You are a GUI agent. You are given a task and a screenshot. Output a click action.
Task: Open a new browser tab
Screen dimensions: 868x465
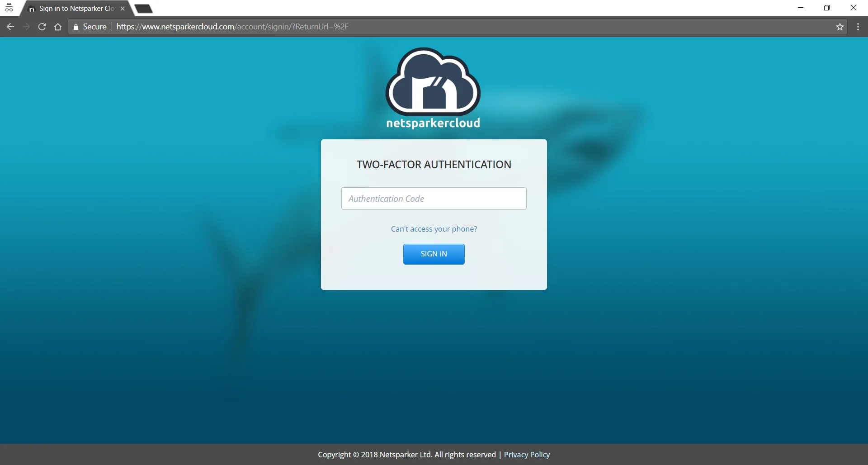(144, 9)
